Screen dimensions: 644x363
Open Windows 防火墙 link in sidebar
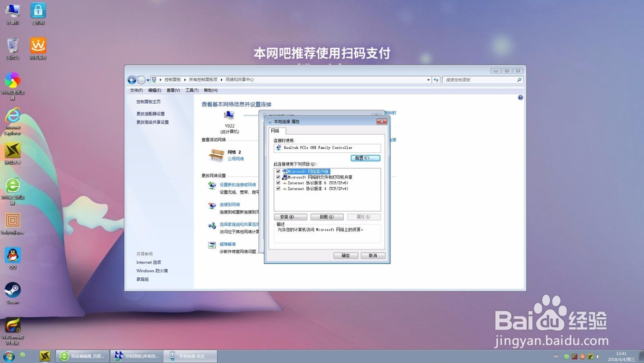coord(152,271)
